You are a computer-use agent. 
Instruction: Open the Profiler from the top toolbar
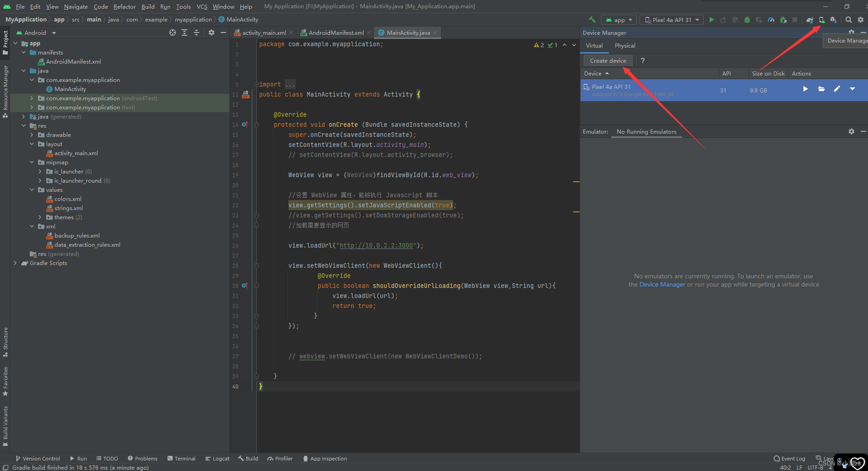pyautogui.click(x=771, y=20)
